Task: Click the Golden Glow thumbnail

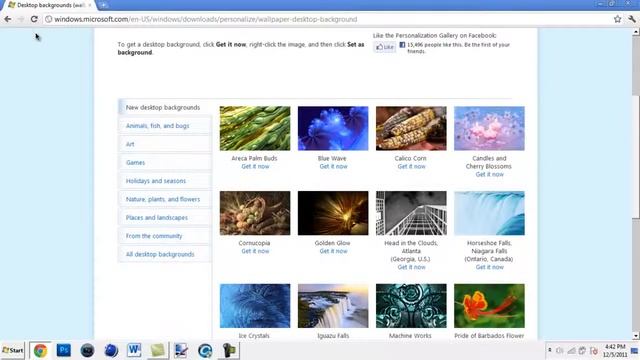Action: tap(333, 213)
